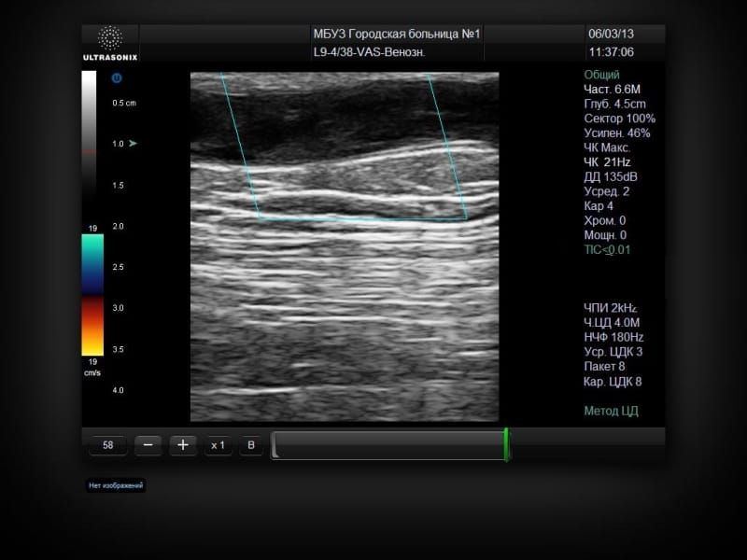The width and height of the screenshot is (747, 560).
Task: Click the Нет изображений label
Action: tap(116, 485)
